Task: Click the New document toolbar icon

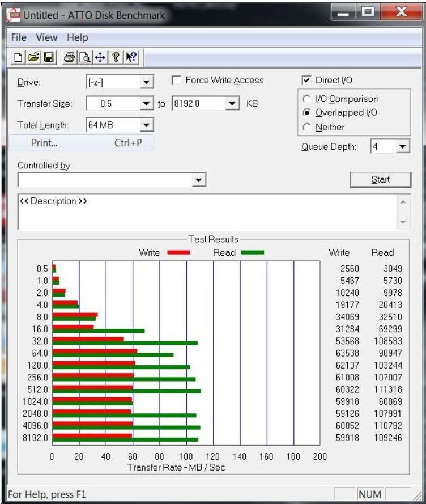Action: [18, 57]
